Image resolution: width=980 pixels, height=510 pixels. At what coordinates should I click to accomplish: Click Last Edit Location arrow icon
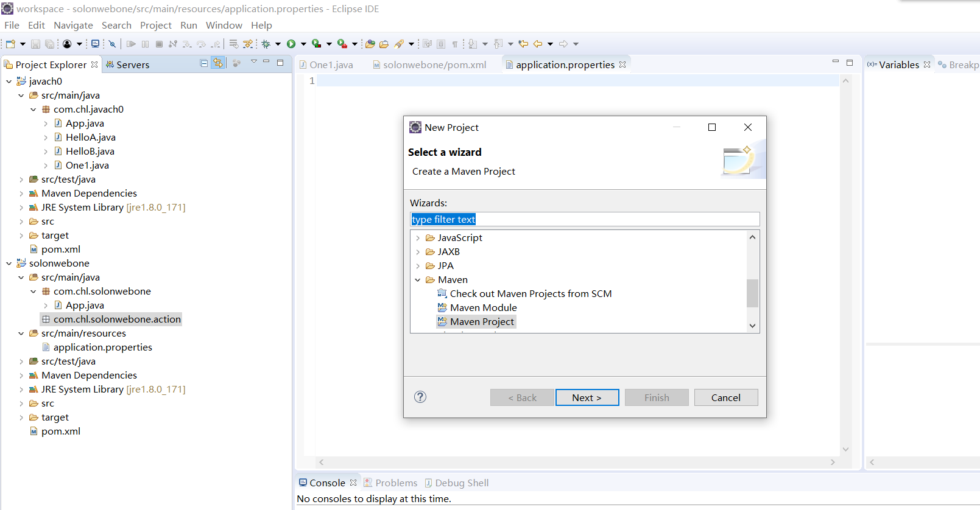523,44
